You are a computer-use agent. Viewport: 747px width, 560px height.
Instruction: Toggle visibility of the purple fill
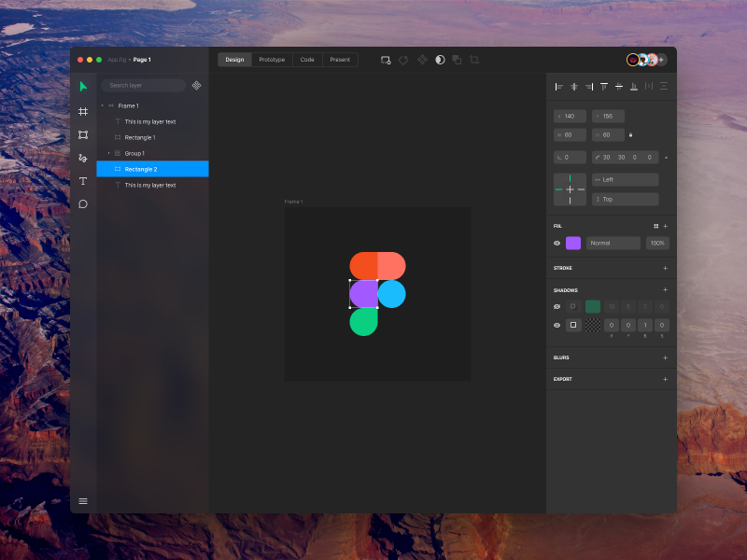(x=557, y=243)
